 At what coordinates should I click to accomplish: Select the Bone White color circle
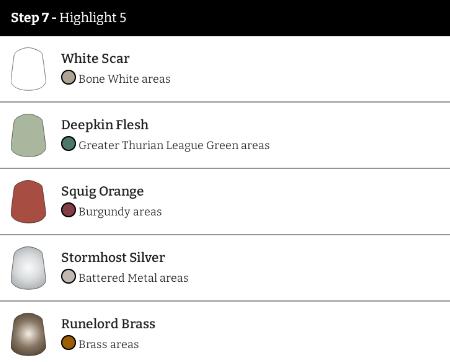[x=68, y=78]
